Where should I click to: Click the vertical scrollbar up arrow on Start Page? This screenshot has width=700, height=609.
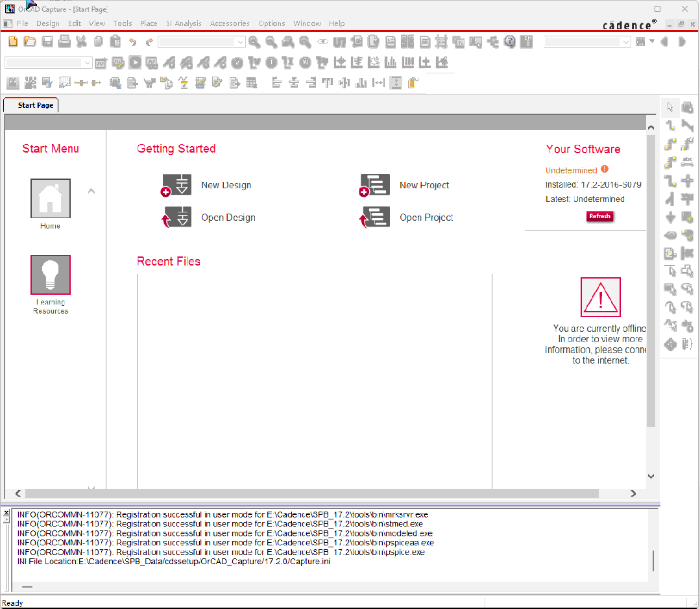[651, 128]
